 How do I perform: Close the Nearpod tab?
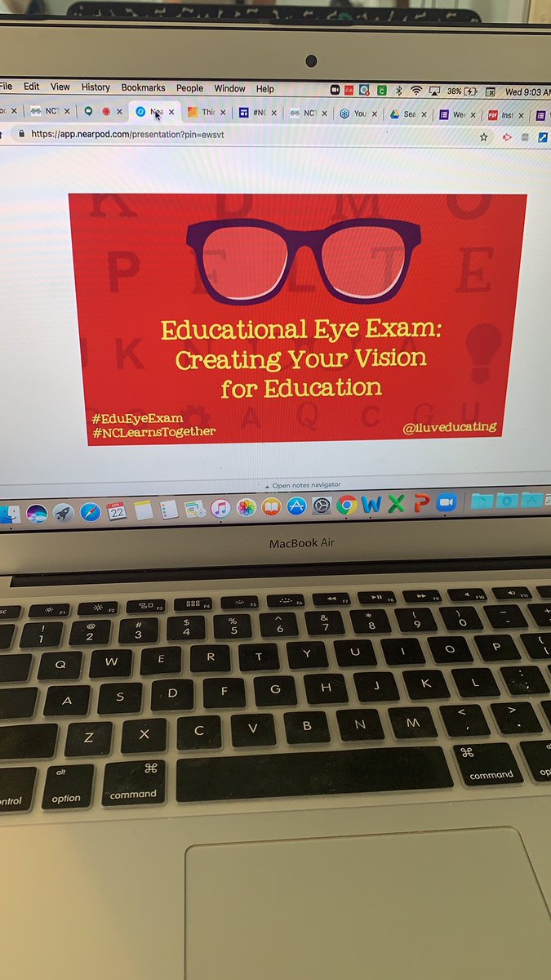171,112
